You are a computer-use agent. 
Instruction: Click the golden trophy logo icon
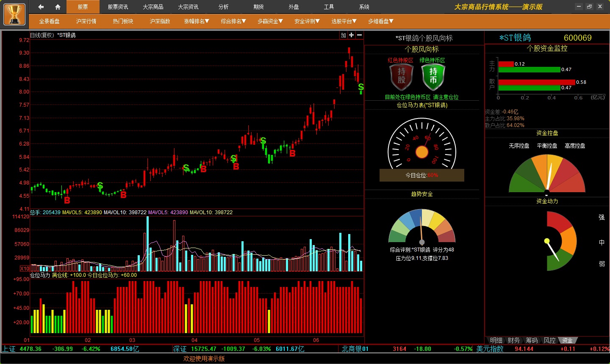(14, 14)
